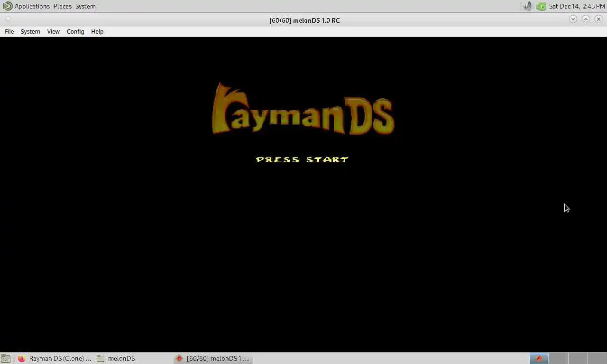Maximize the melonDS window
Image resolution: width=607 pixels, height=364 pixels.
click(x=586, y=19)
